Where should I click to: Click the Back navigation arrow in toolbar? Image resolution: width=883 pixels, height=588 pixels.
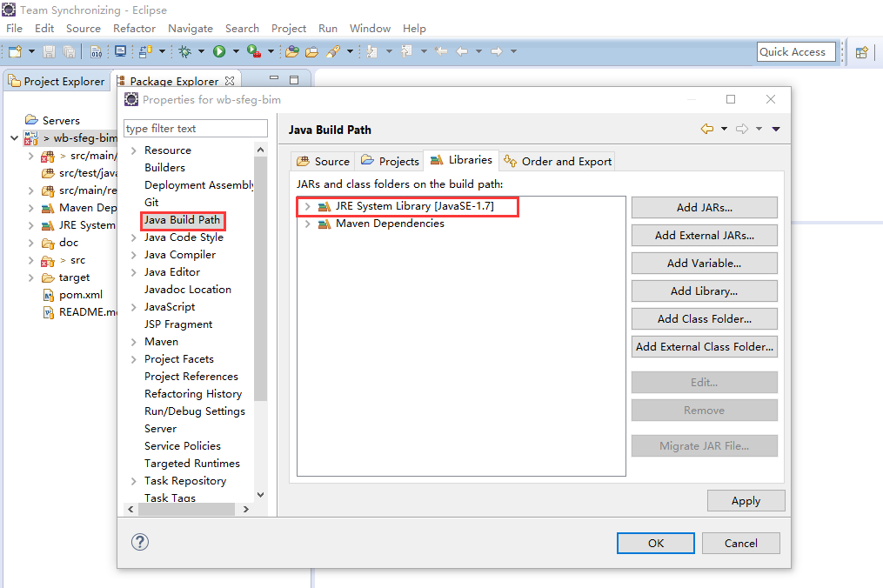pos(462,52)
